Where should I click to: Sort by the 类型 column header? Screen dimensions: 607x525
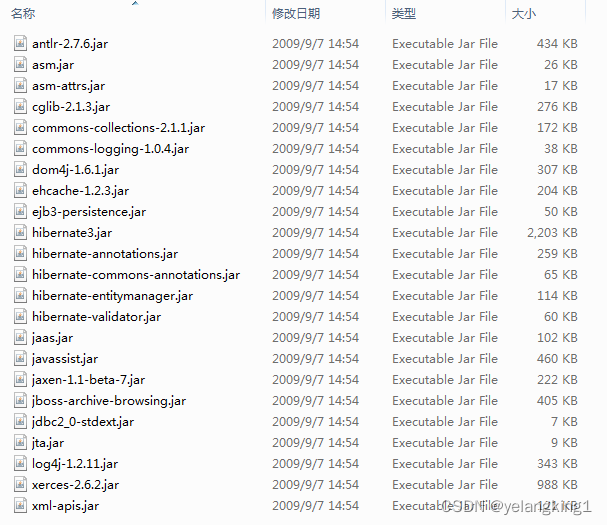[x=404, y=14]
